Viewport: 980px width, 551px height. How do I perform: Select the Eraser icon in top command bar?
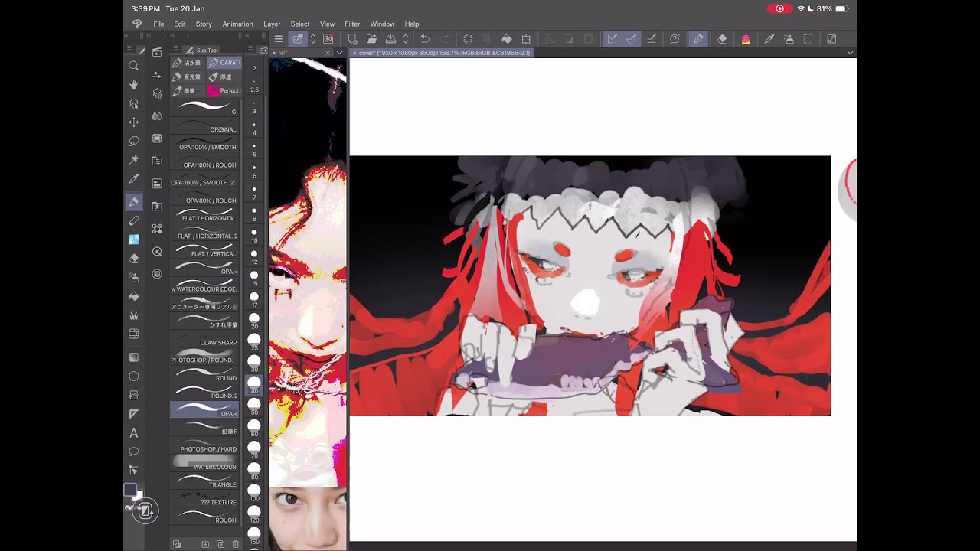click(x=722, y=39)
